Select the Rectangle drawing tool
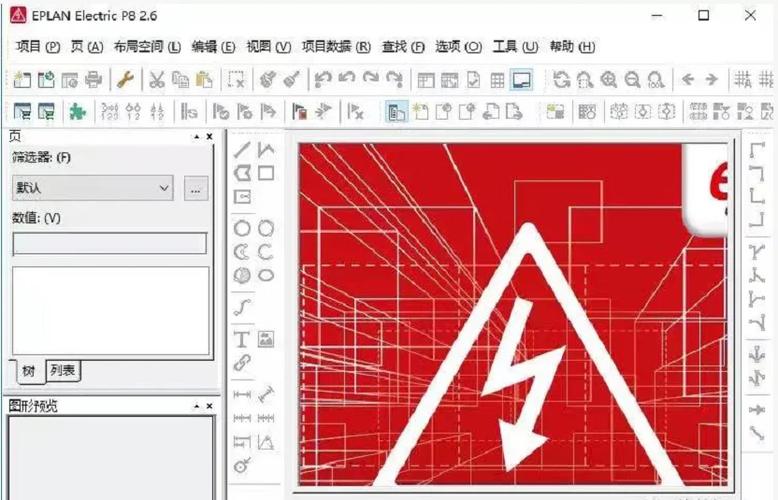Viewport: 778px width, 500px height. coord(266,173)
